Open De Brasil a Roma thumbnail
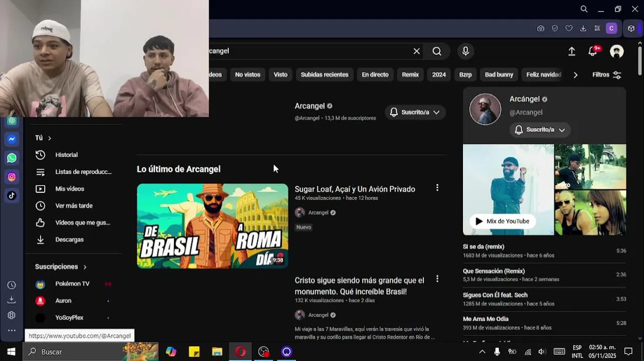This screenshot has height=361, width=644. (213, 226)
